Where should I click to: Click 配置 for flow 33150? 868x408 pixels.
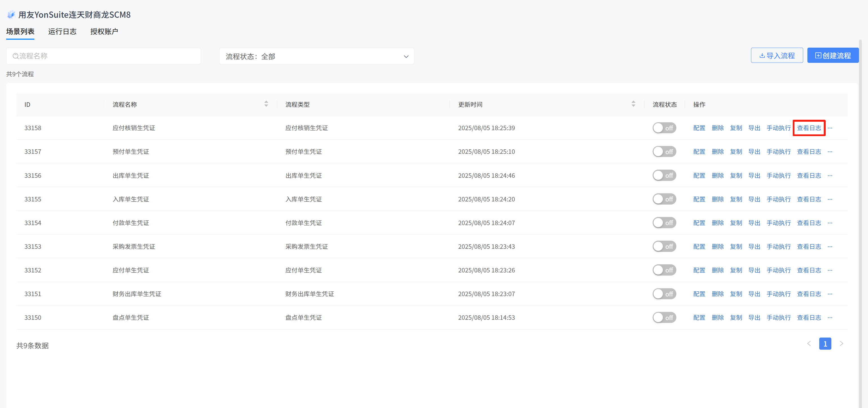699,318
